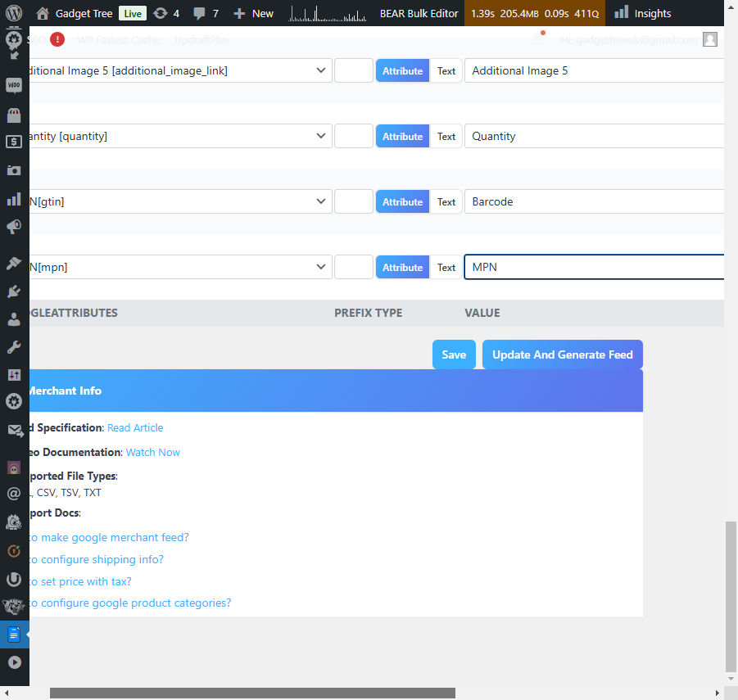Screen dimensions: 738x700
Task: Open the user avatar in the top bar
Action: pos(710,39)
